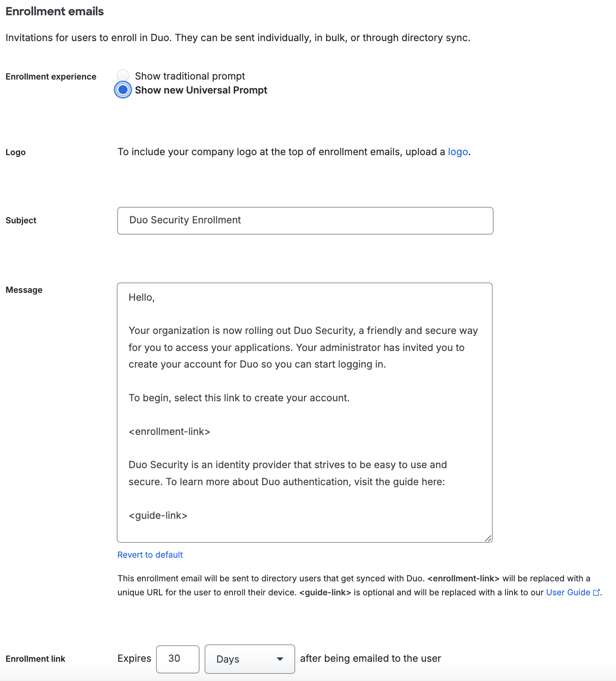Click the resize handle of the Message box
This screenshot has height=681, width=616.
click(489, 539)
